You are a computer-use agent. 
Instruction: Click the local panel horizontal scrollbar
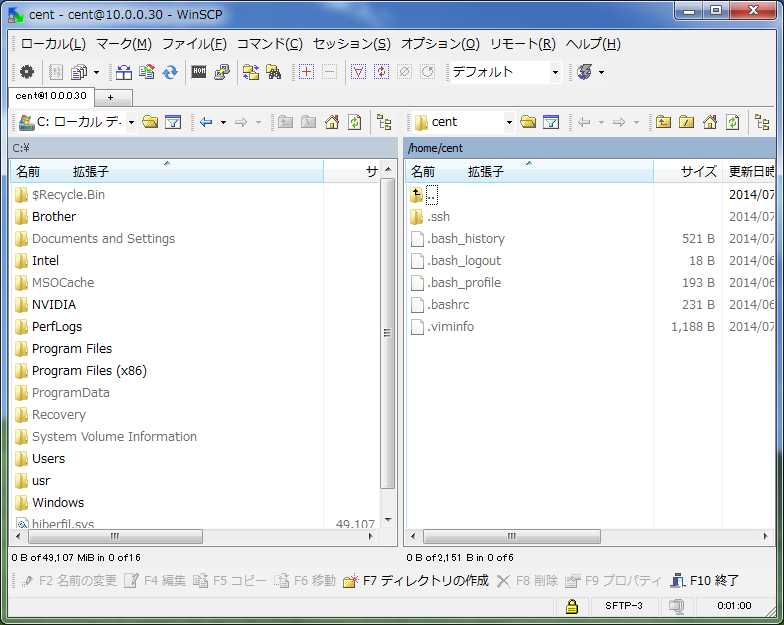point(115,536)
